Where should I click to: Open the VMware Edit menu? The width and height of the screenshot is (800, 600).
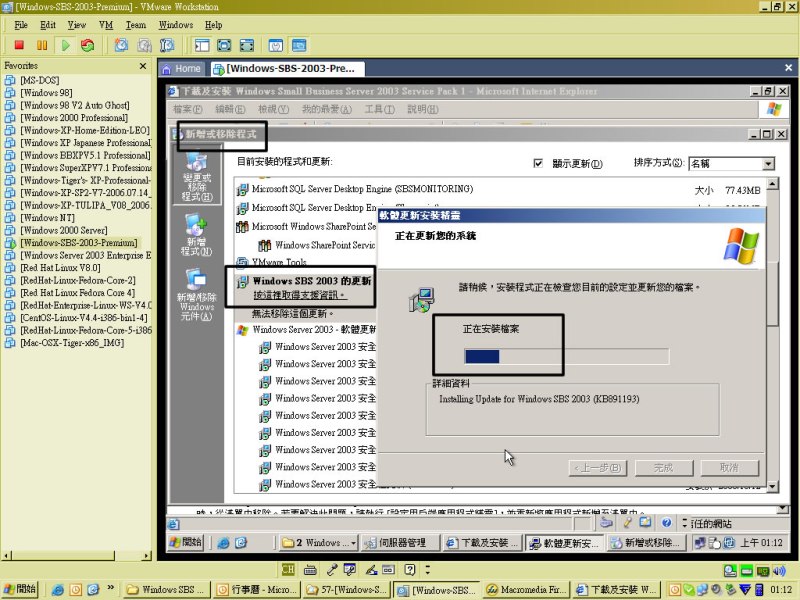[48, 24]
